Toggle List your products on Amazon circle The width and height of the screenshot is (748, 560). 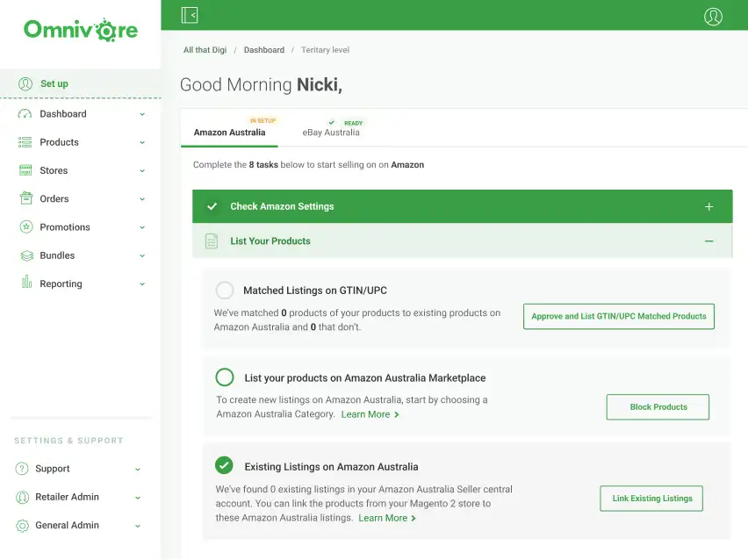click(225, 377)
